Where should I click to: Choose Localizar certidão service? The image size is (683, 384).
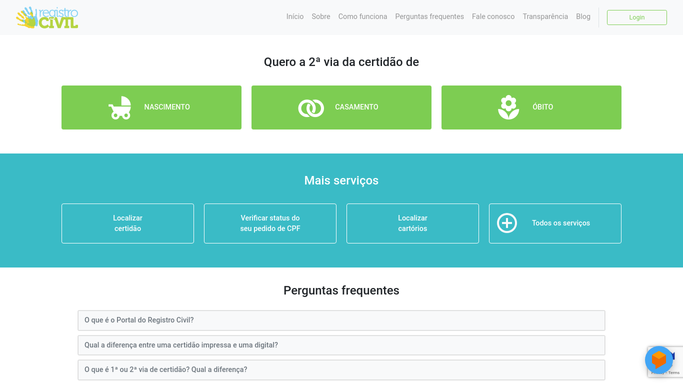(128, 223)
